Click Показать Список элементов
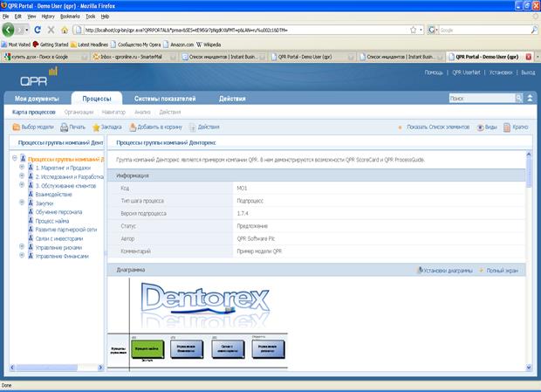 tap(438, 127)
